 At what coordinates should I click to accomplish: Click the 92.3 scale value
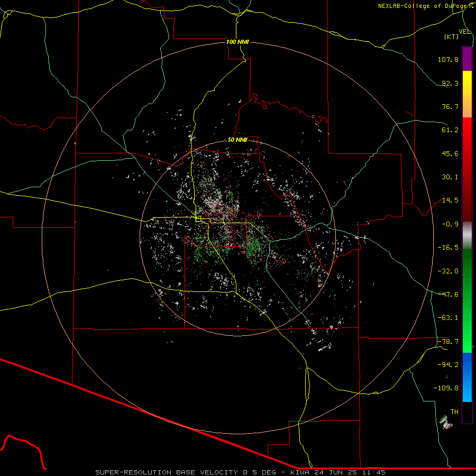click(450, 83)
